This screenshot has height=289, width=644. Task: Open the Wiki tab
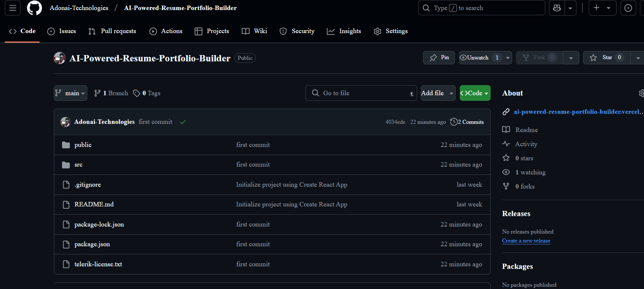click(x=254, y=31)
